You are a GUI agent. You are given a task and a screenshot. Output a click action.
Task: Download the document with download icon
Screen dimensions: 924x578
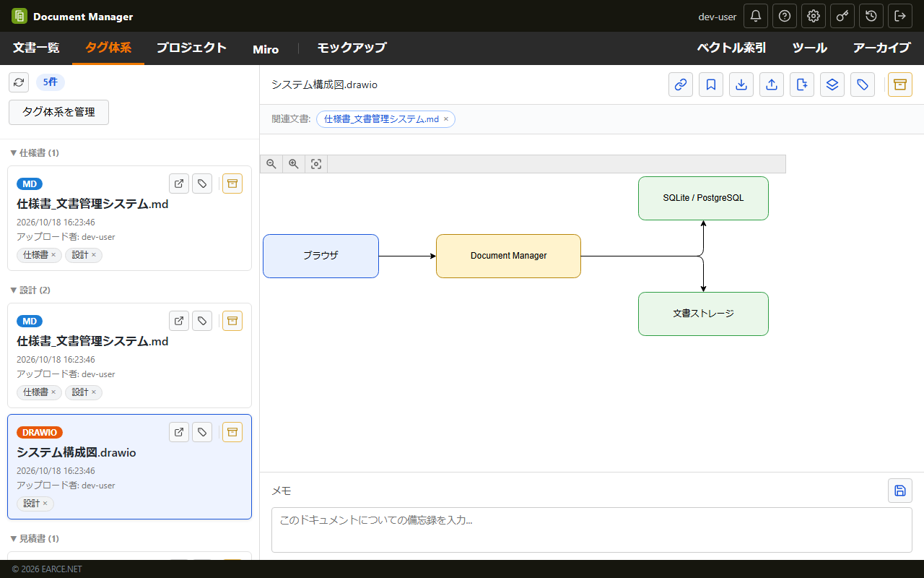(741, 85)
